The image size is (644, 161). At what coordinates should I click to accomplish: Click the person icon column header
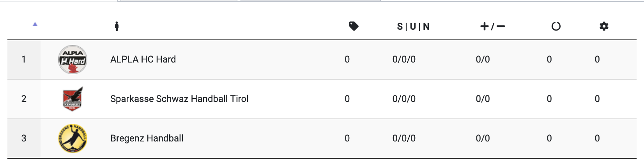(117, 26)
